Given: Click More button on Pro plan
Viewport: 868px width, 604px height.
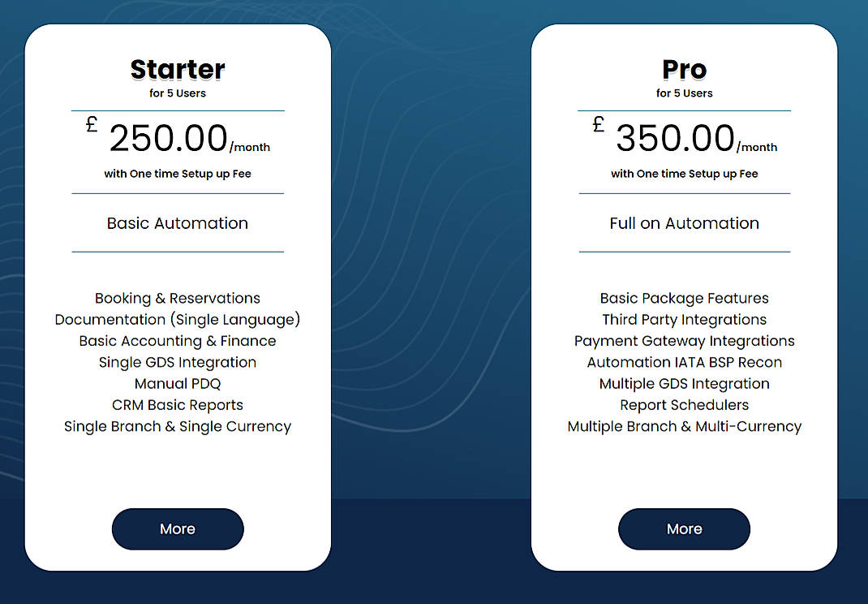Looking at the screenshot, I should pyautogui.click(x=684, y=528).
